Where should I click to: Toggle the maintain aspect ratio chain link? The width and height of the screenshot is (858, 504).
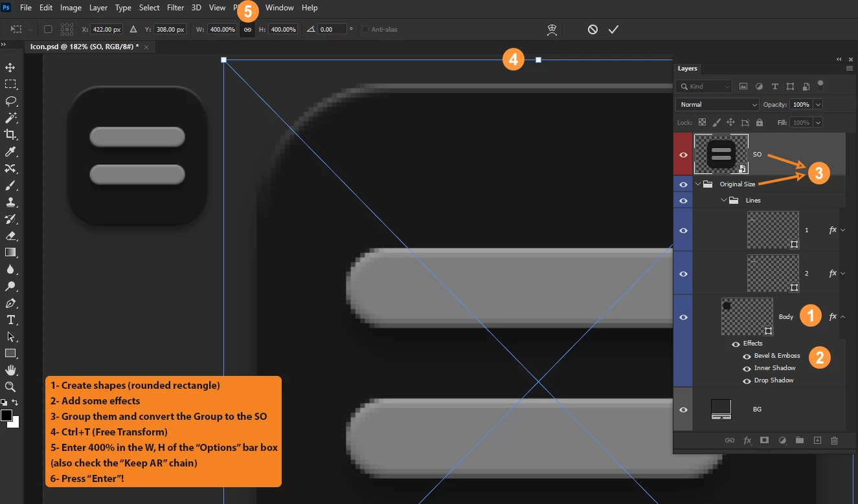[247, 30]
